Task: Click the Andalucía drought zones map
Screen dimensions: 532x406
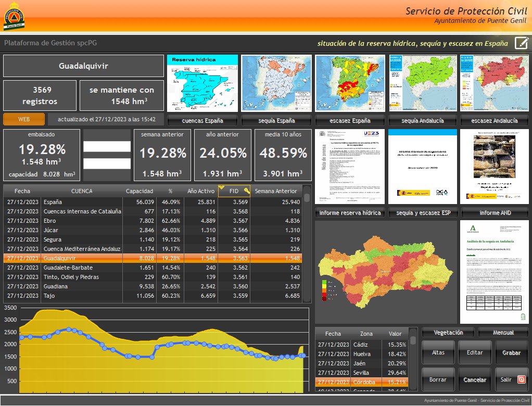Action: [x=386, y=272]
